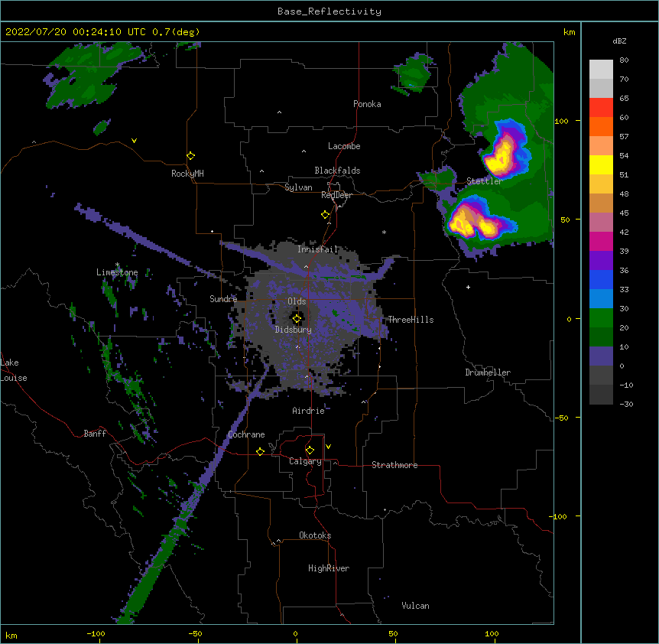Image resolution: width=659 pixels, height=644 pixels.
Task: Click the Banff label
Action: coord(95,434)
